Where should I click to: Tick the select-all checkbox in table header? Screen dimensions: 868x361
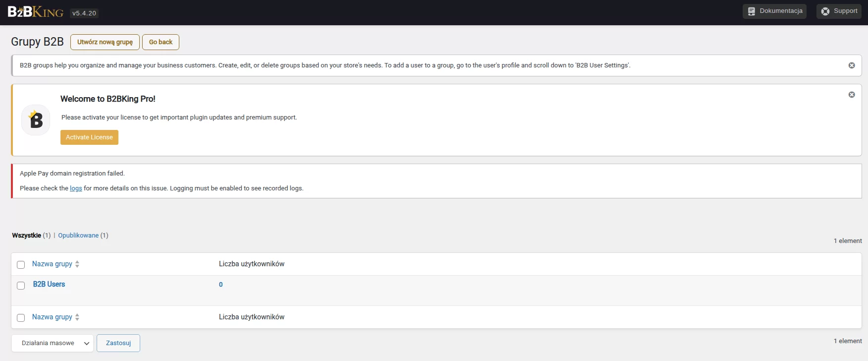[21, 265]
